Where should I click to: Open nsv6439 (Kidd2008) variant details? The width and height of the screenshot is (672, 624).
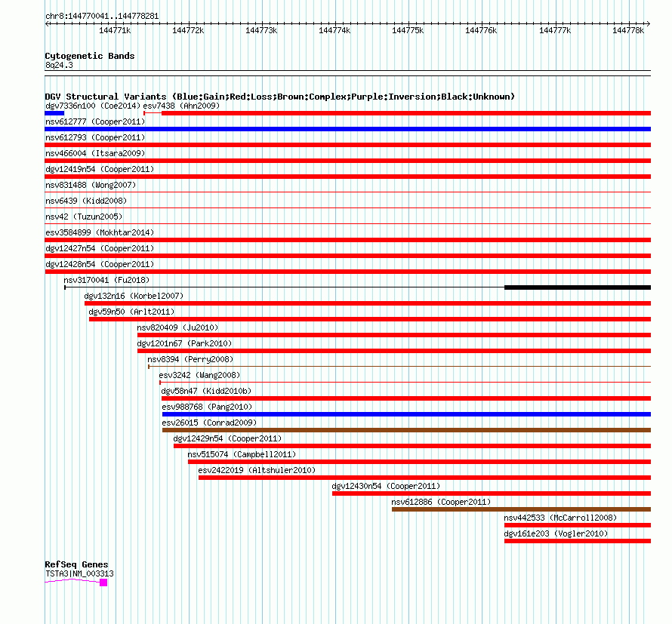(86, 201)
